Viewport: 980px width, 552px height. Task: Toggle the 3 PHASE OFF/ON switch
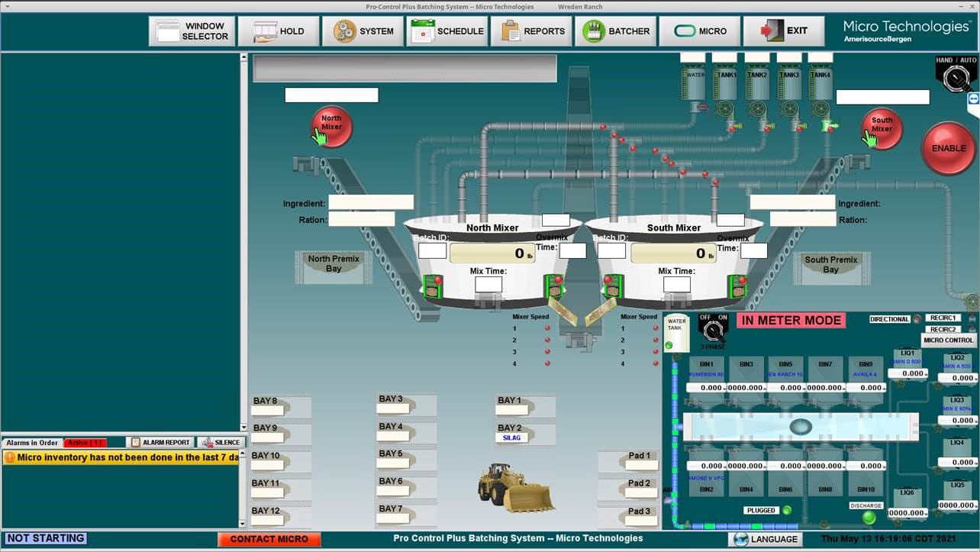click(713, 329)
